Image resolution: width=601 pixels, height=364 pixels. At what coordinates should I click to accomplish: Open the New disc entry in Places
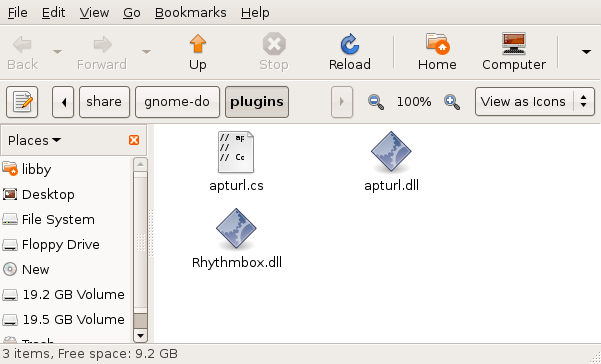(26, 269)
